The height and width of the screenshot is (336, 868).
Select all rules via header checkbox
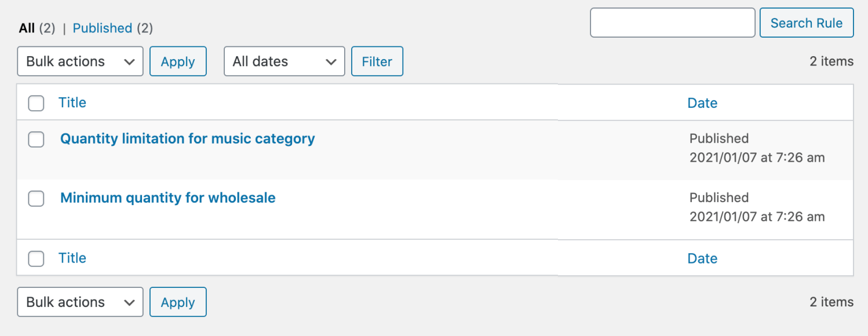pyautogui.click(x=36, y=103)
